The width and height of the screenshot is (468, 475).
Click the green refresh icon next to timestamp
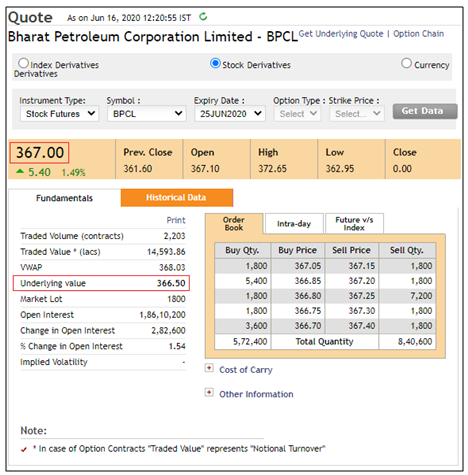203,16
